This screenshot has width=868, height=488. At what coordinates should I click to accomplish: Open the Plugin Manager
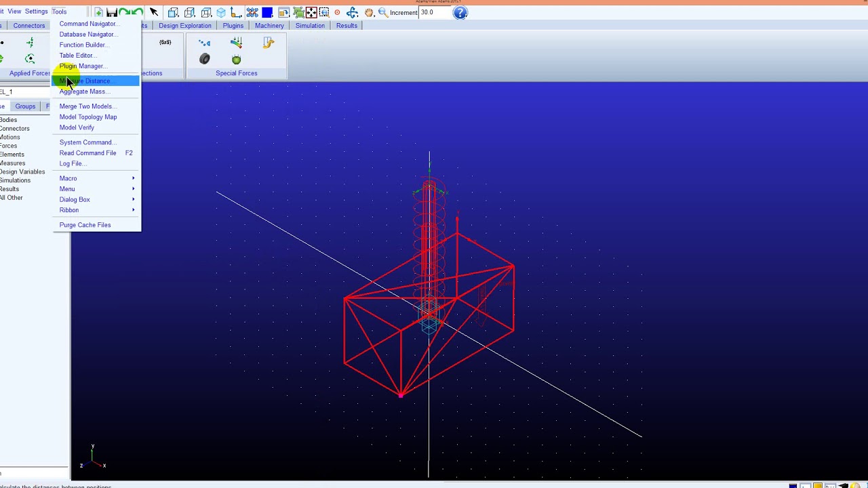96,66
